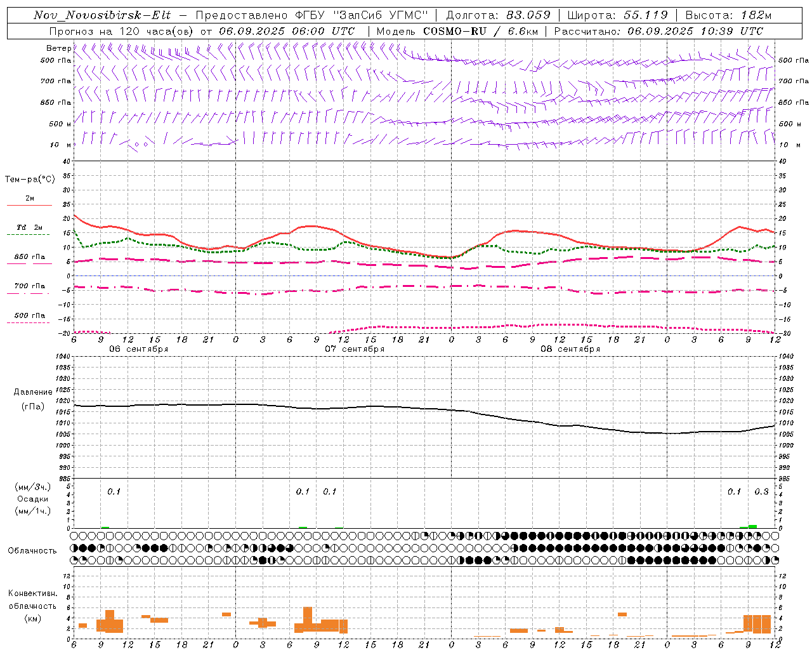Click the Ветер wind section label
The height and width of the screenshot is (650, 812).
click(x=58, y=48)
